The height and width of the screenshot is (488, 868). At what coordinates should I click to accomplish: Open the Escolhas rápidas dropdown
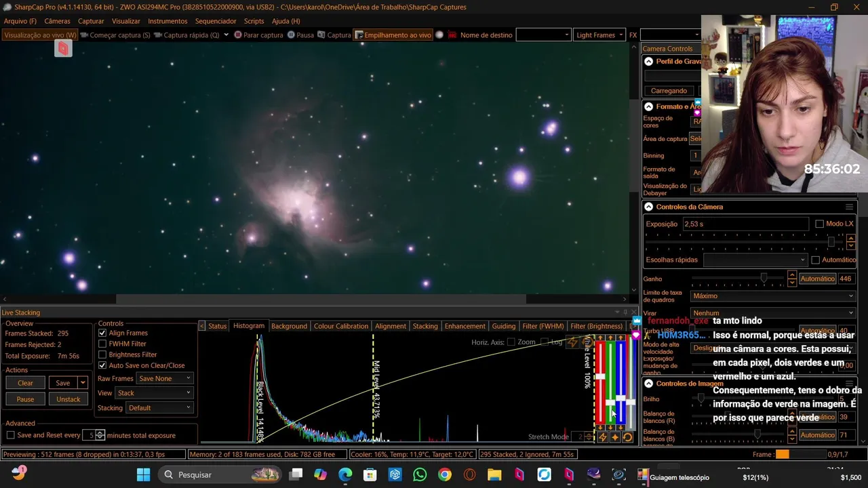(755, 260)
